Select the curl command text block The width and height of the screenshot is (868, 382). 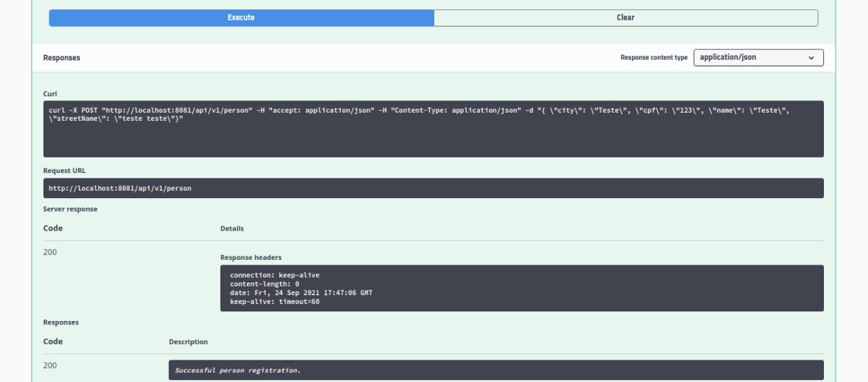click(x=433, y=129)
